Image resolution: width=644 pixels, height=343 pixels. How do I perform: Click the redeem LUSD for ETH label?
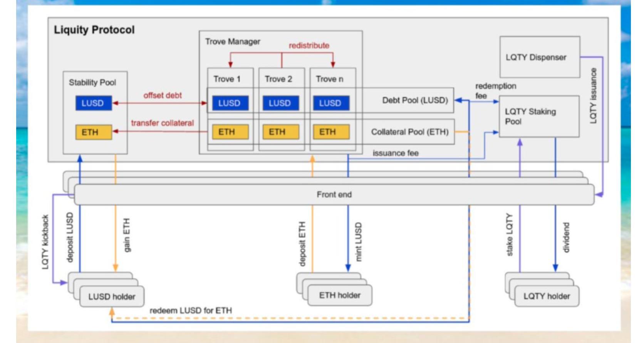tap(190, 310)
